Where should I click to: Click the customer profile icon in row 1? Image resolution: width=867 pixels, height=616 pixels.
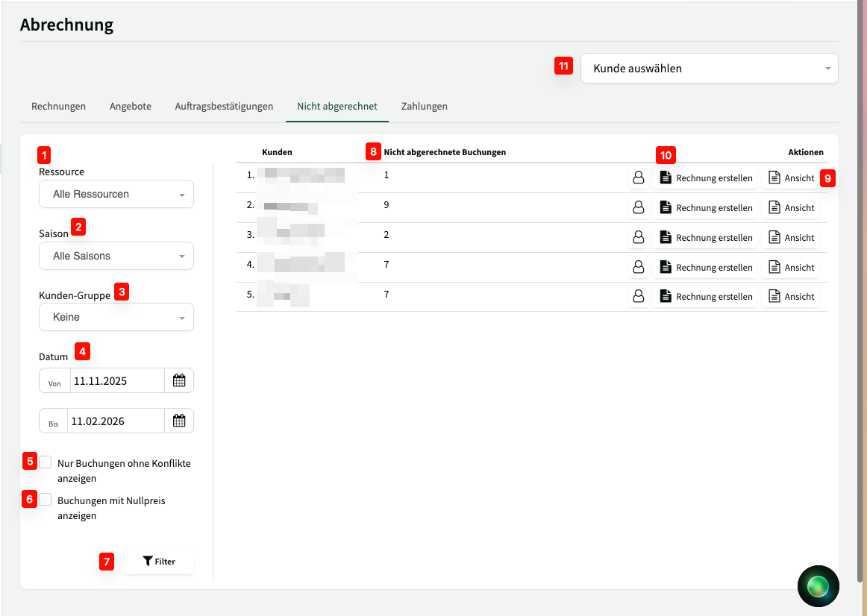coord(638,178)
